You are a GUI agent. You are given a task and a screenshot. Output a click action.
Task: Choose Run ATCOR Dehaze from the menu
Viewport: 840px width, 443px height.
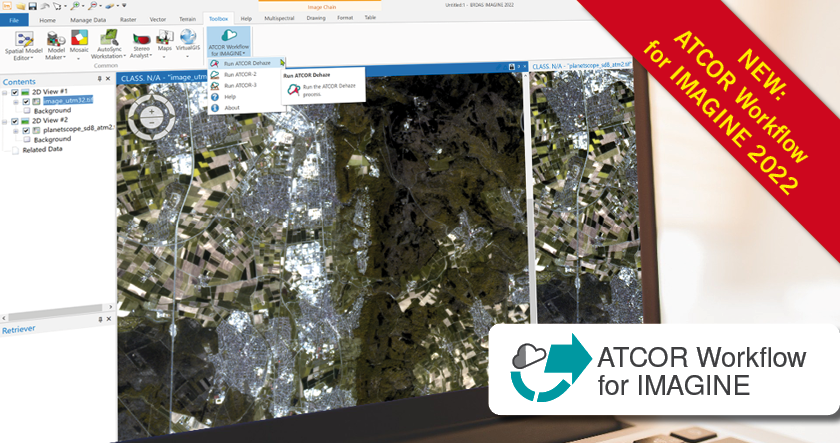click(x=246, y=63)
